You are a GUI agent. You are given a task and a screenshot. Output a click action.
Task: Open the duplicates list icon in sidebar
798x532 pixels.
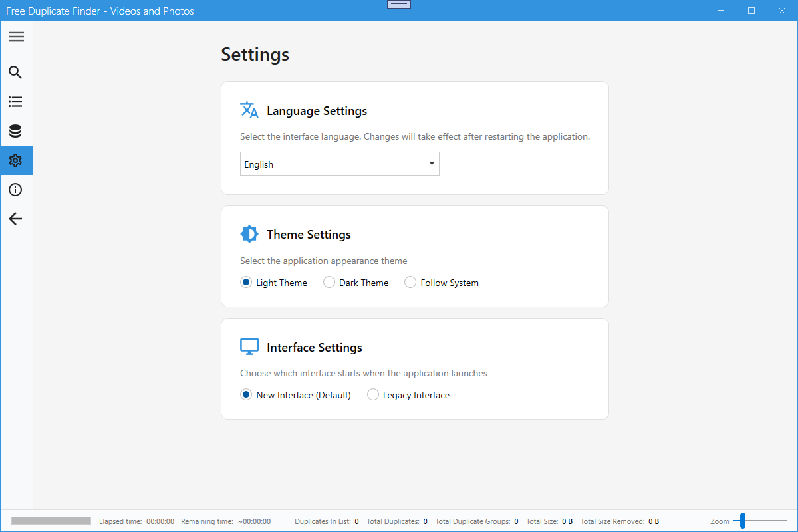click(x=15, y=102)
